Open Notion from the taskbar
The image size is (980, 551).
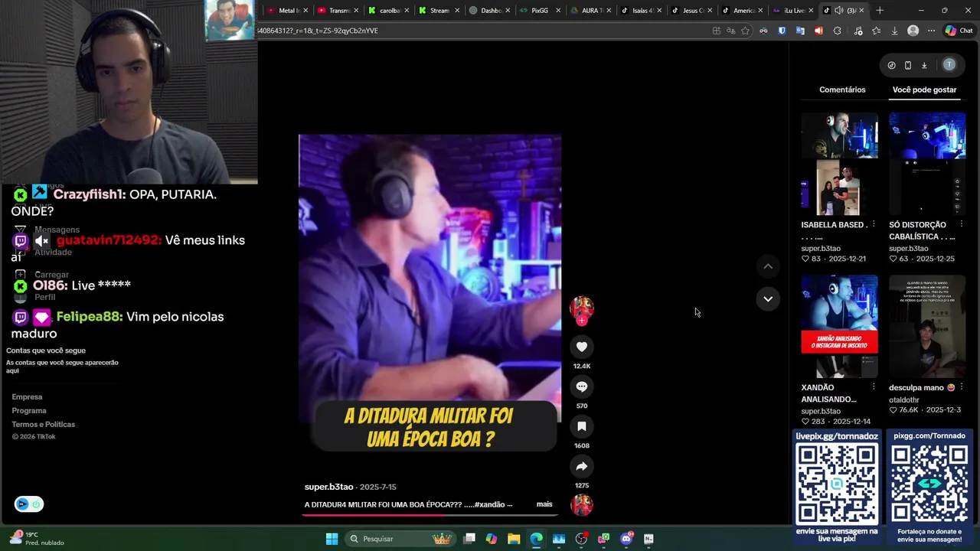(648, 539)
